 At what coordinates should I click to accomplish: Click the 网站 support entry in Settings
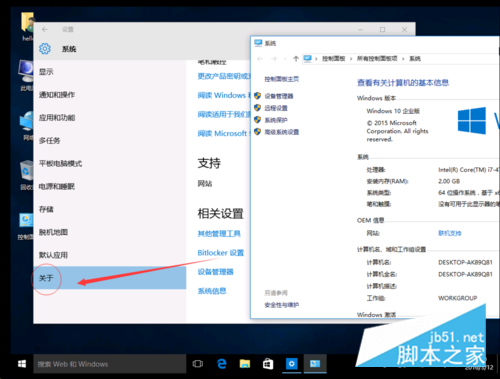(x=205, y=183)
